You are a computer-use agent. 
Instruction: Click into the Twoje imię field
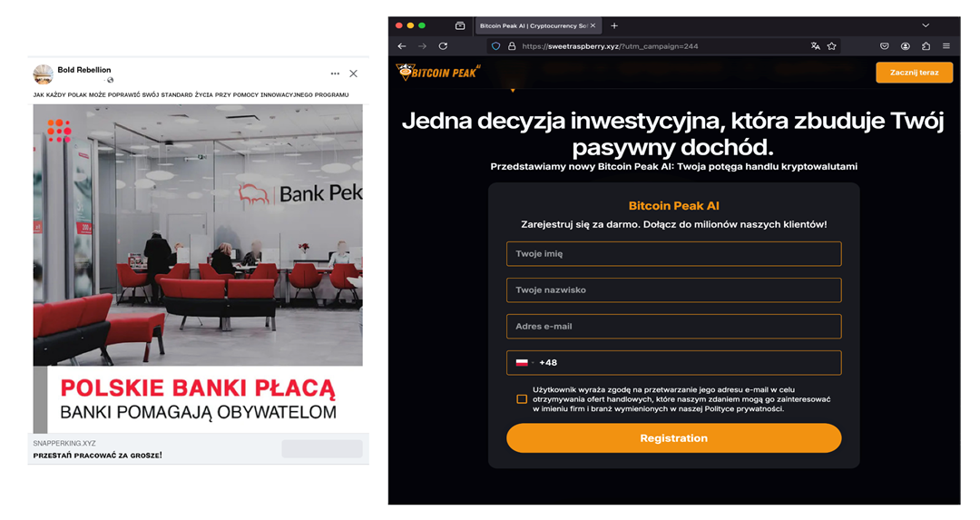673,254
